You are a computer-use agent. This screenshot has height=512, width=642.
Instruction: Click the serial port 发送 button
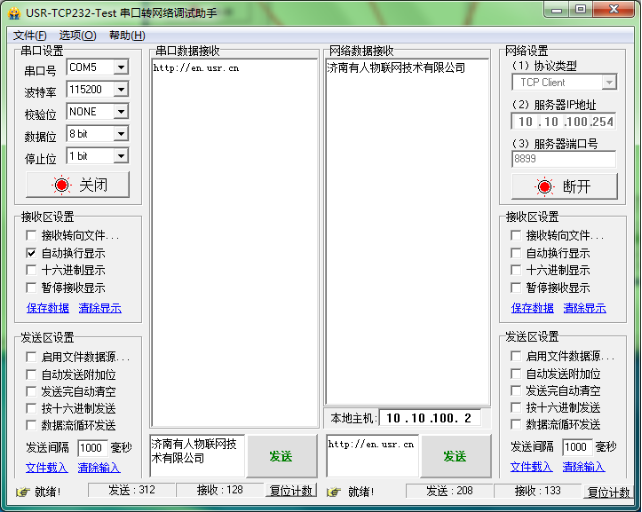point(281,456)
